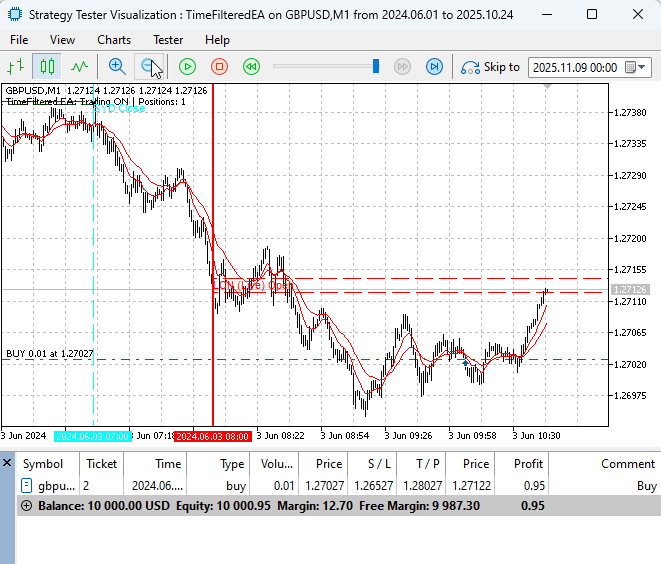This screenshot has height=564, width=661.
Task: Open the Help menu
Action: [217, 40]
